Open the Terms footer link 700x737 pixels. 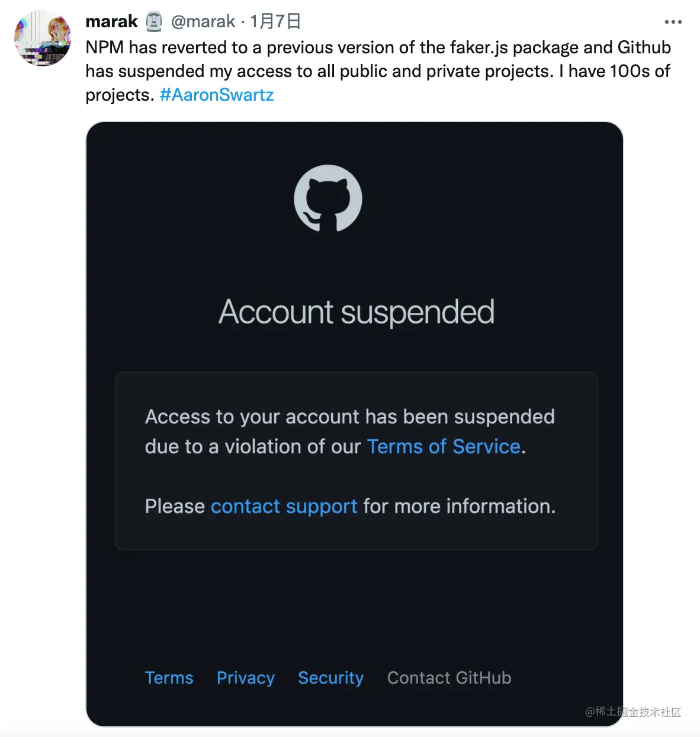169,678
